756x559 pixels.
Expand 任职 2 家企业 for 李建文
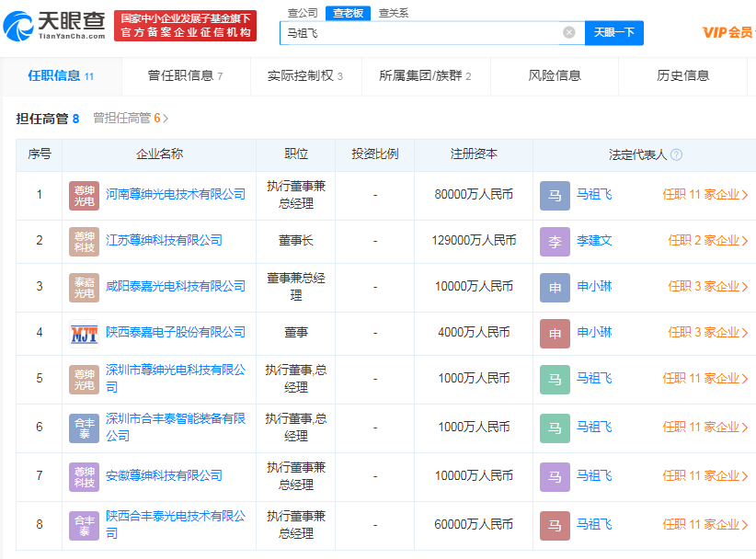point(708,241)
